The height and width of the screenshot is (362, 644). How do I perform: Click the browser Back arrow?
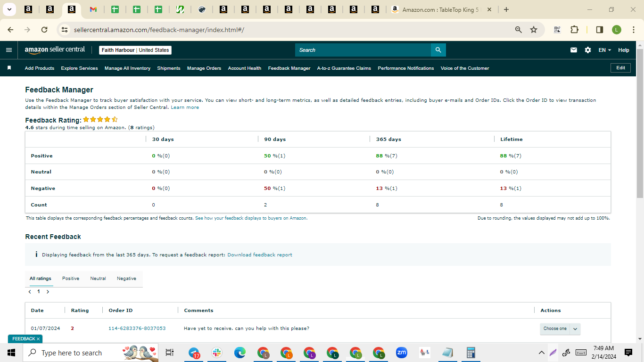(x=10, y=30)
